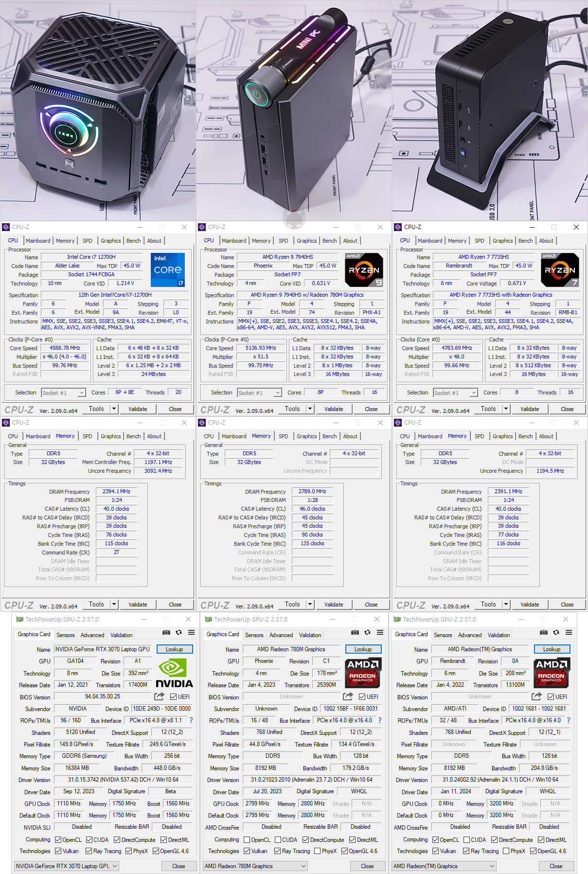Toggle the CUDA checkbox in RTX 3070 GPU-Z
Image resolution: width=588 pixels, height=874 pixels.
pos(89,840)
